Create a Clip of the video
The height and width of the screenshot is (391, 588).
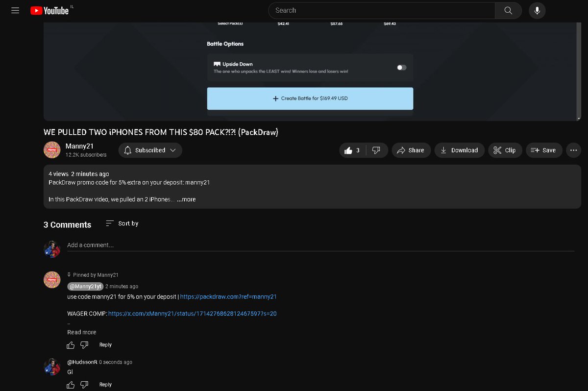505,150
